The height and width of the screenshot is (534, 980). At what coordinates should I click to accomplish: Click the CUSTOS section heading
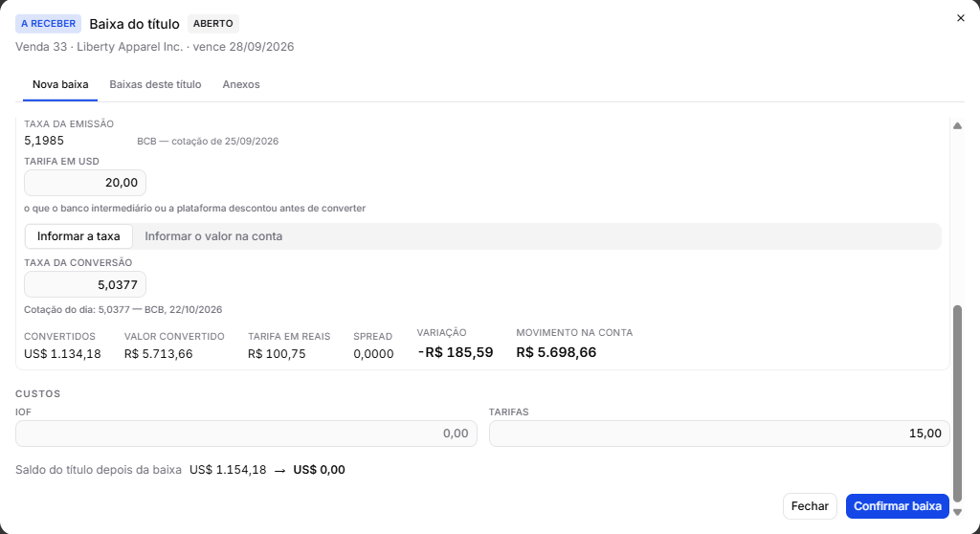pyautogui.click(x=38, y=394)
